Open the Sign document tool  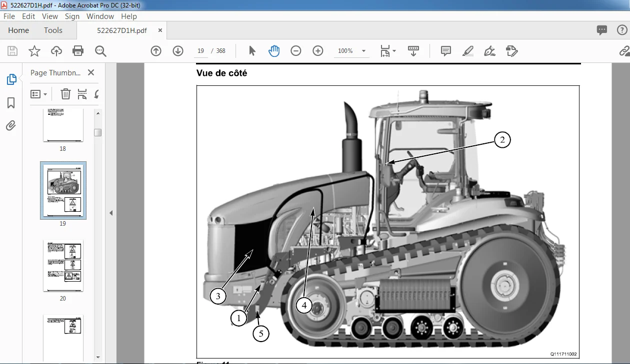click(490, 51)
